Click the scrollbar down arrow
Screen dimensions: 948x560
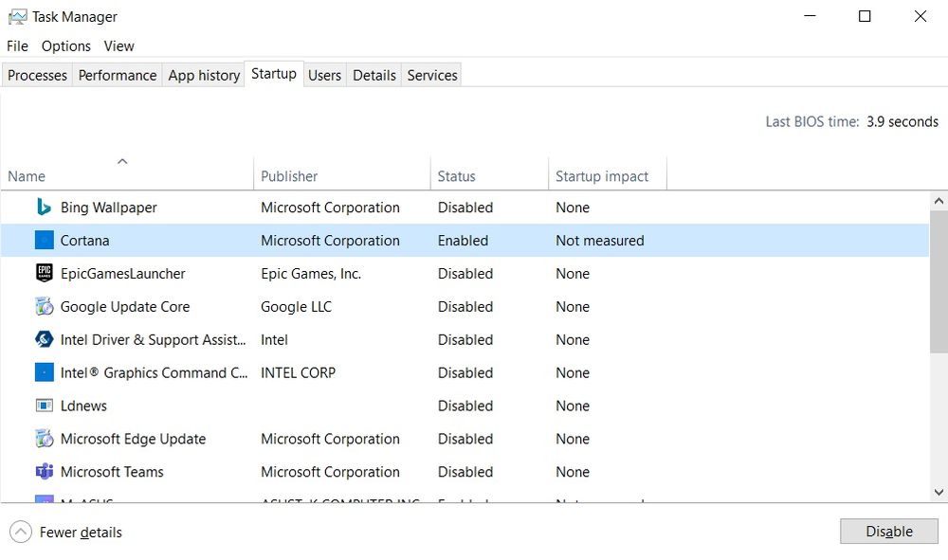[x=939, y=493]
